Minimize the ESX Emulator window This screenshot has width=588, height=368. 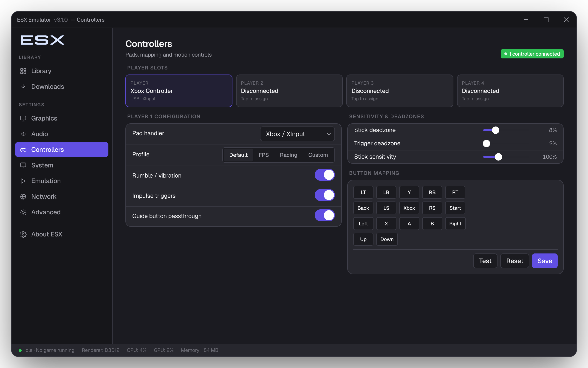(x=526, y=20)
